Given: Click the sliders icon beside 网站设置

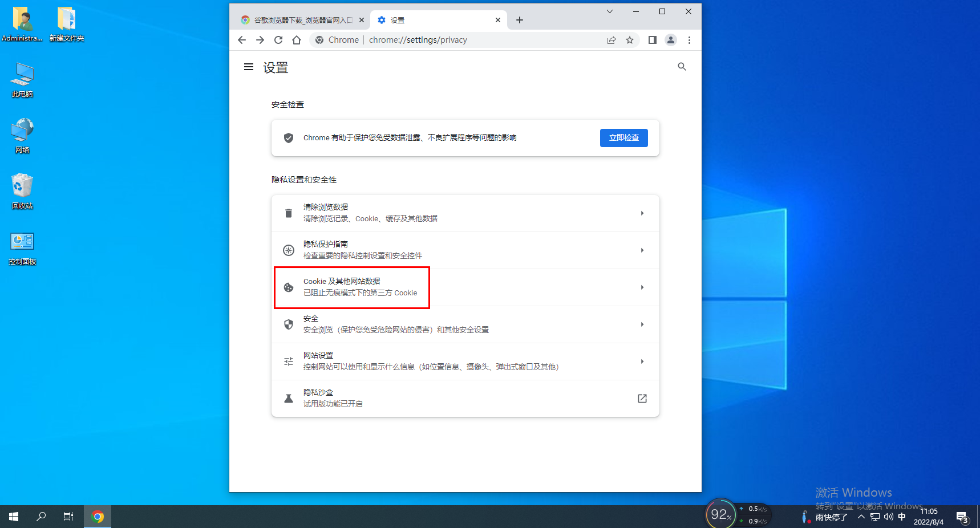Looking at the screenshot, I should tap(288, 361).
